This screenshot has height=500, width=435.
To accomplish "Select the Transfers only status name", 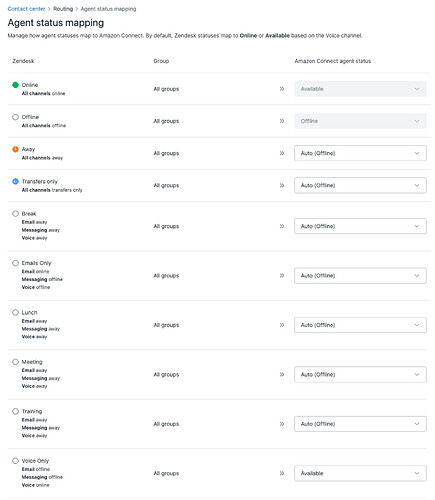I will 40,181.
